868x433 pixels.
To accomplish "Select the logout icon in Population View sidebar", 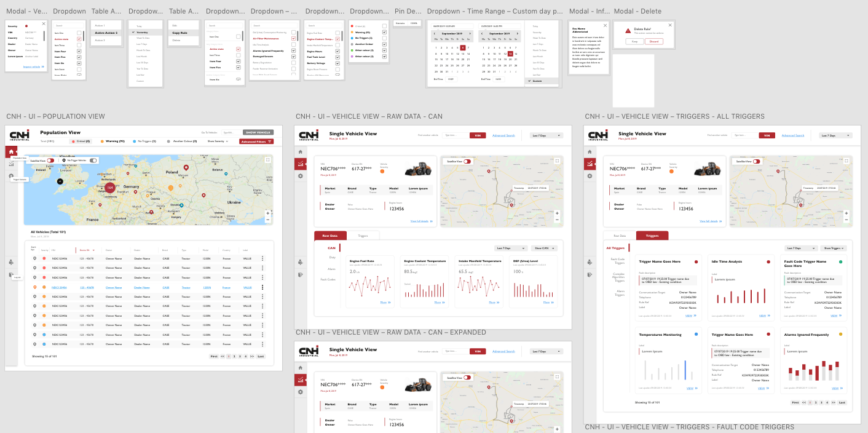I will tap(11, 275).
